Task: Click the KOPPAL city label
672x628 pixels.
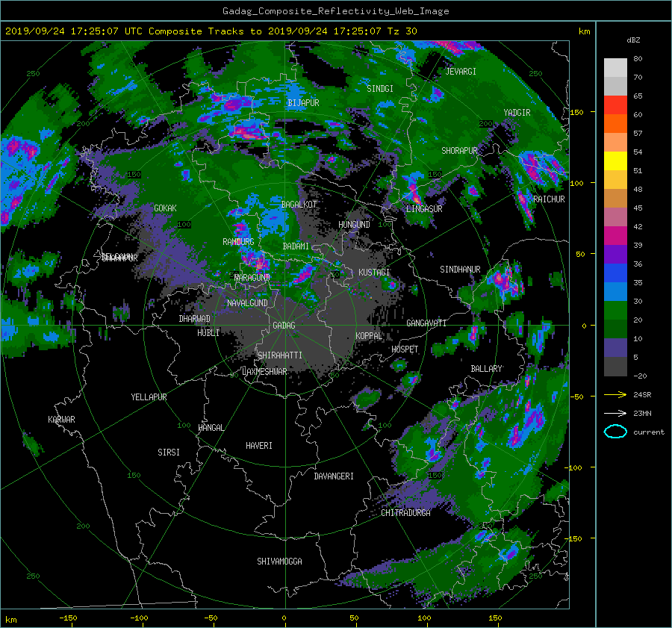Action: point(369,336)
